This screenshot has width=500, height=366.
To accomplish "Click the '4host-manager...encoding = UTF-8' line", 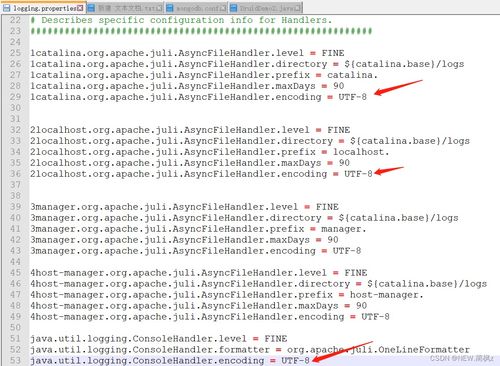I will pos(210,317).
